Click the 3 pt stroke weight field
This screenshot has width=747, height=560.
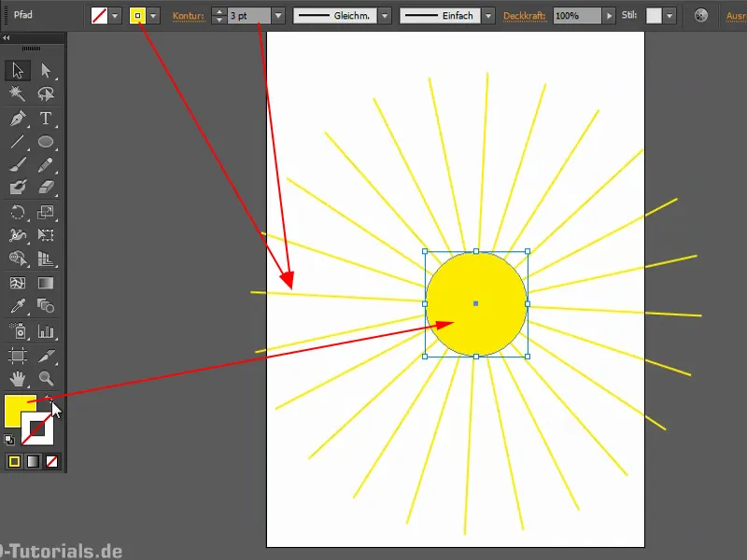pyautogui.click(x=249, y=16)
